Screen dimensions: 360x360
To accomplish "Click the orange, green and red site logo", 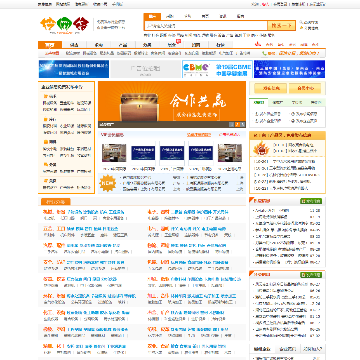I will (62, 24).
